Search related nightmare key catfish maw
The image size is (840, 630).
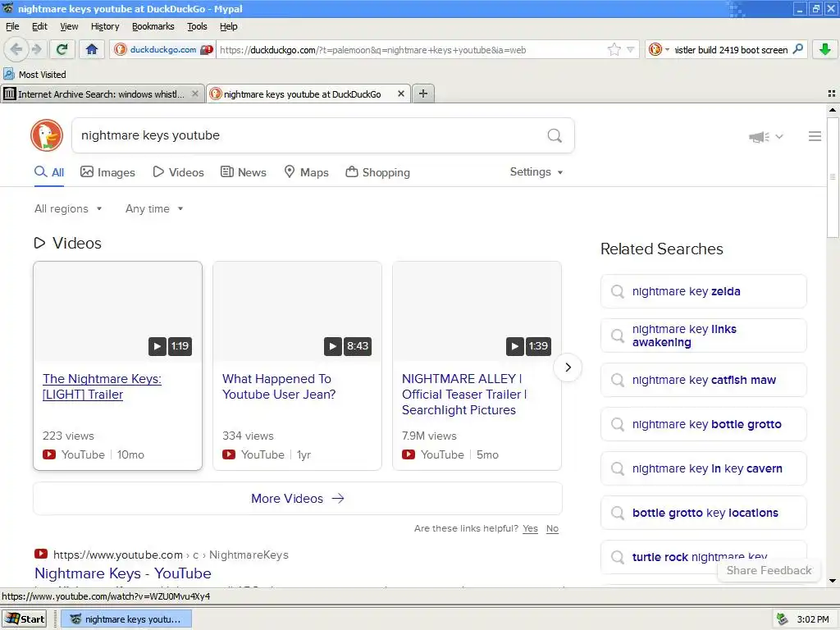click(703, 381)
